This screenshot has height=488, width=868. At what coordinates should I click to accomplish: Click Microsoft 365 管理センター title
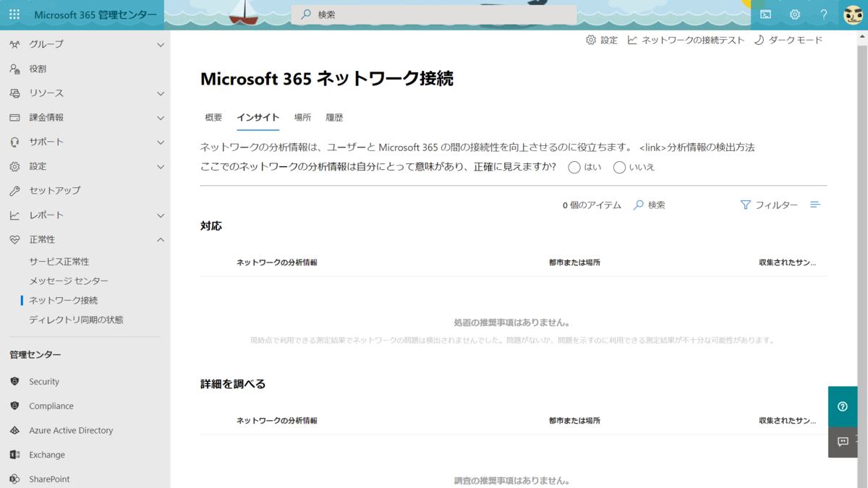(95, 14)
